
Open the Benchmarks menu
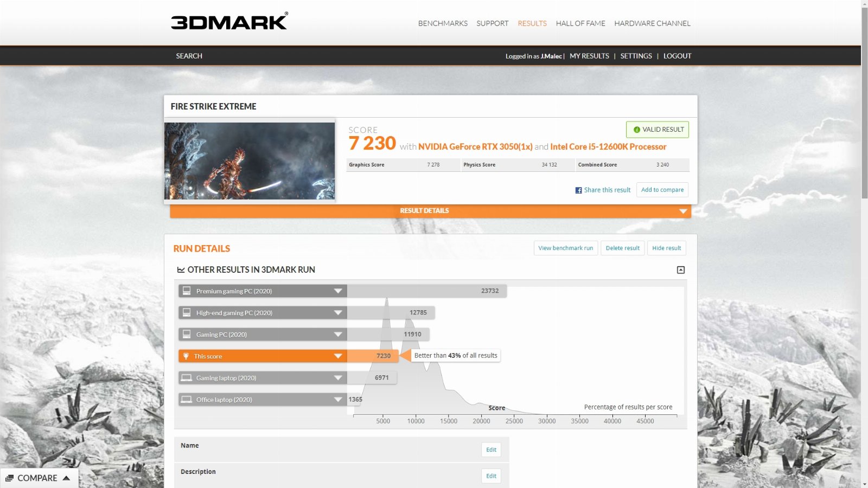tap(443, 23)
